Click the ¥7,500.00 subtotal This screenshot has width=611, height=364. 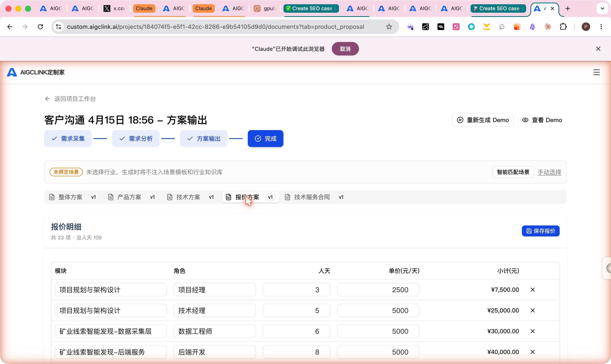(505, 290)
